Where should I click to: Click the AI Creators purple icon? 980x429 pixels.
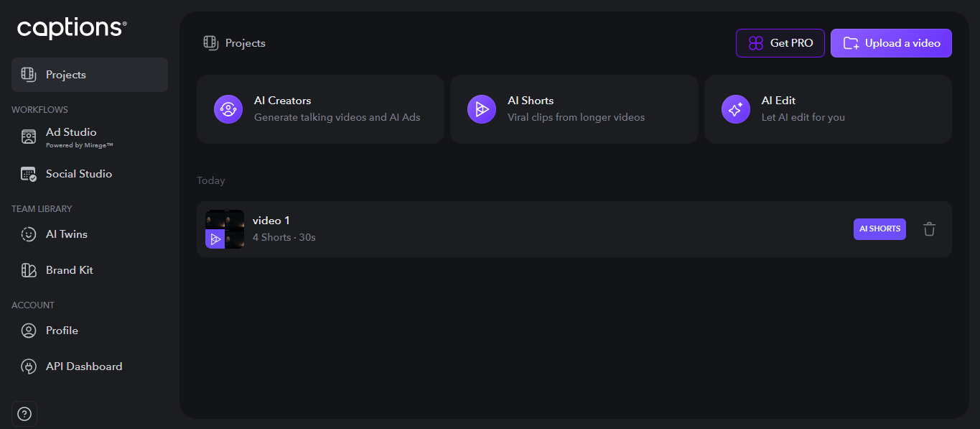(228, 109)
